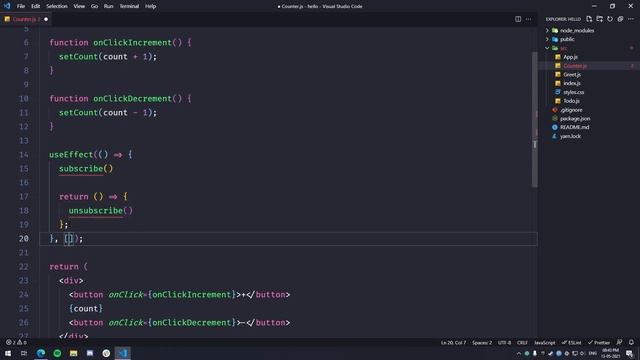The image size is (640, 360).
Task: Click line number 20 in gutter
Action: point(24,238)
